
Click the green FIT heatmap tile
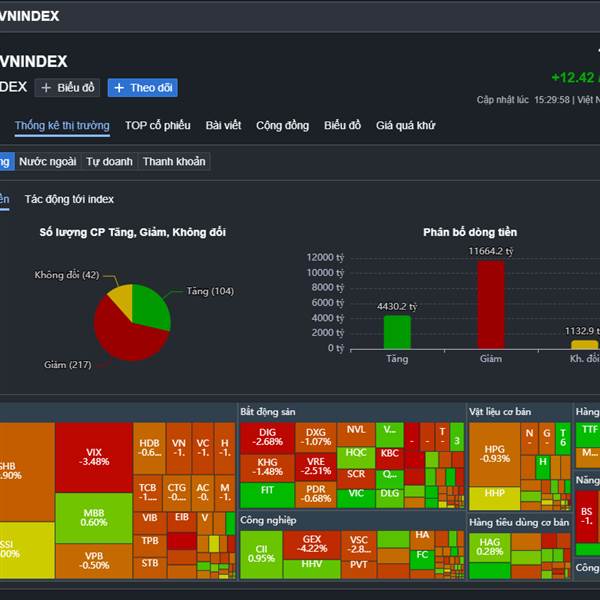click(267, 495)
